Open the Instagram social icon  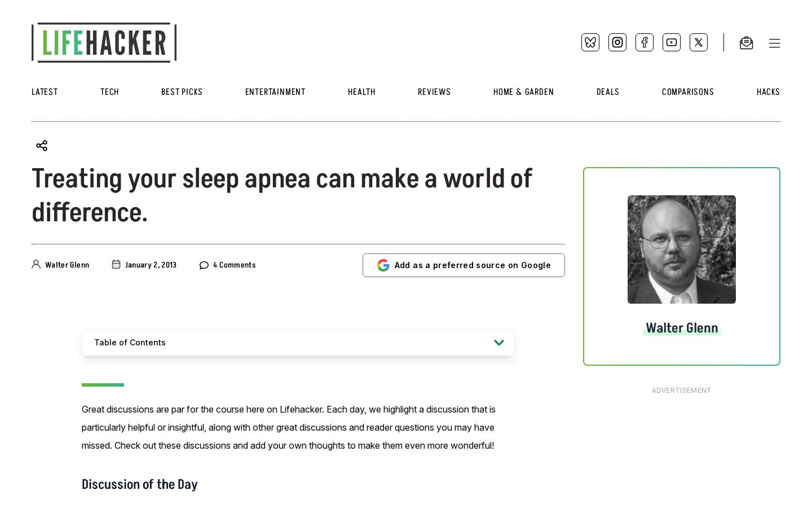pos(617,42)
